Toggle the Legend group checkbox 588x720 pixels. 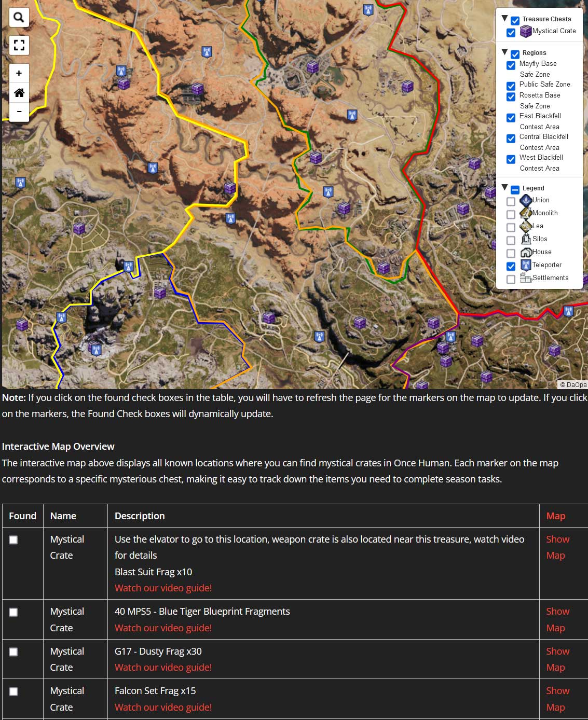tap(515, 190)
